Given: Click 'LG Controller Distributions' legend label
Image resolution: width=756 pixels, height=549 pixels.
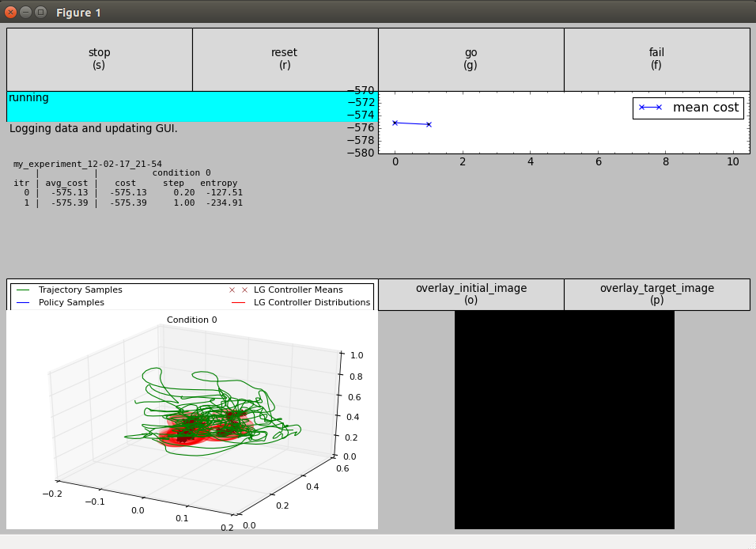Looking at the screenshot, I should coord(312,302).
